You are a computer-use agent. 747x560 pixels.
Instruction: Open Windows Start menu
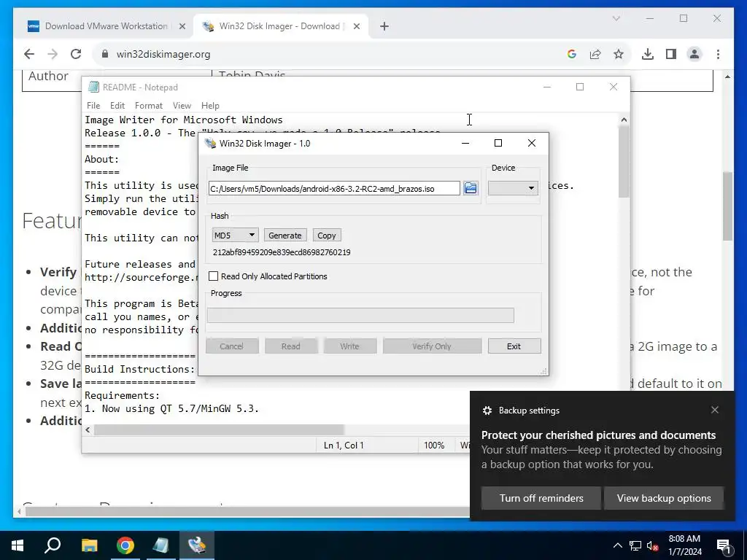(x=18, y=545)
